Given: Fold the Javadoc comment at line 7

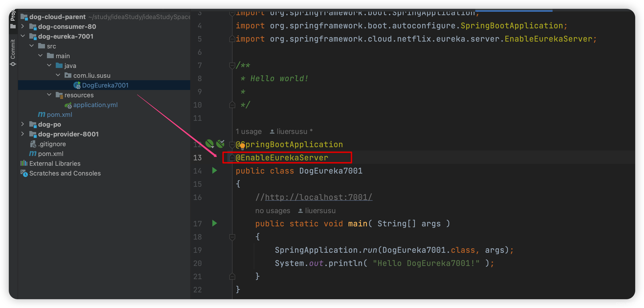Looking at the screenshot, I should (x=232, y=66).
